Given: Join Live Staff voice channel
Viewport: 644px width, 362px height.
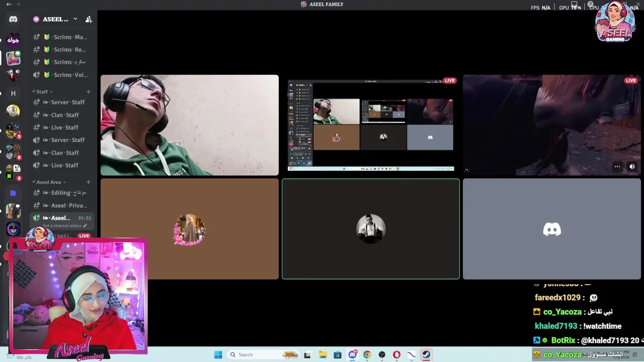Looking at the screenshot, I should 62,165.
